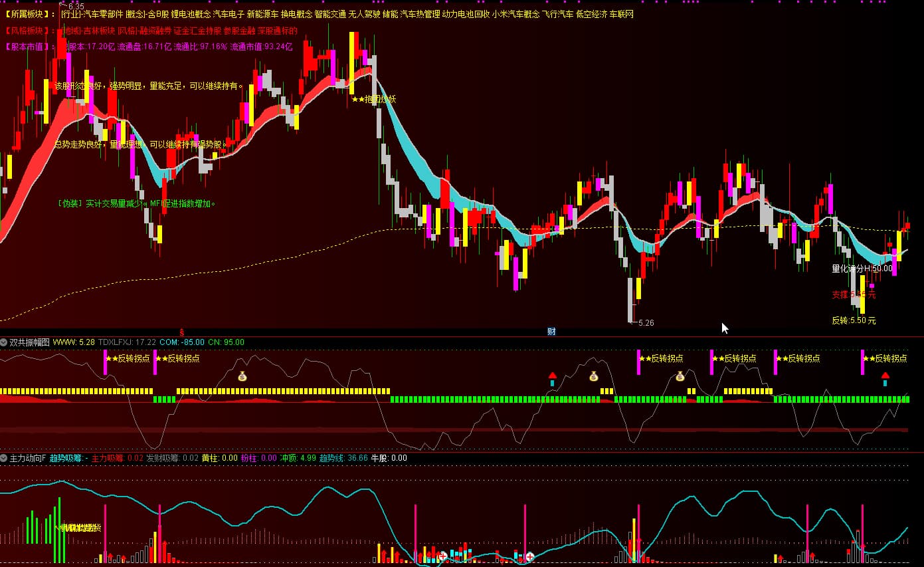Click the 量化评分 H:50.00 label

coord(862,269)
